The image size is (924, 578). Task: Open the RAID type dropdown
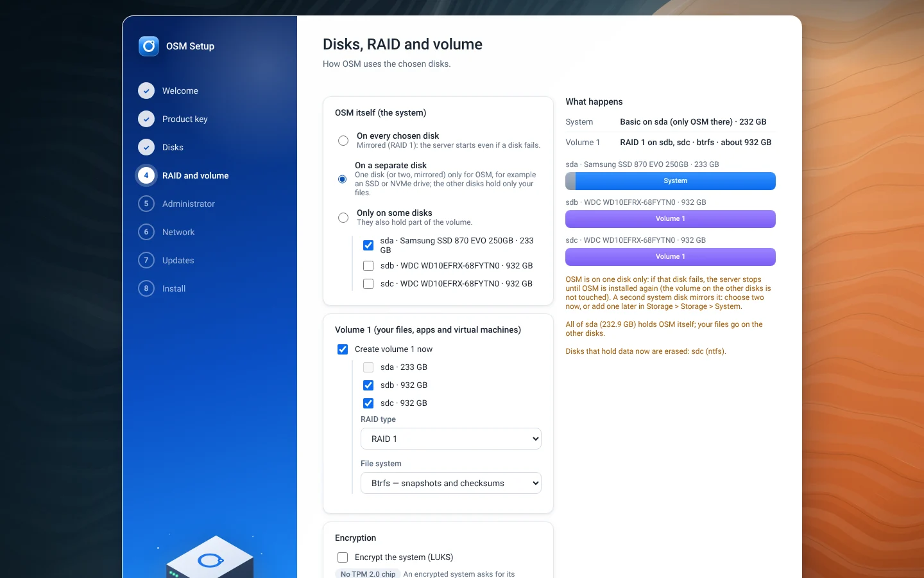pos(451,439)
